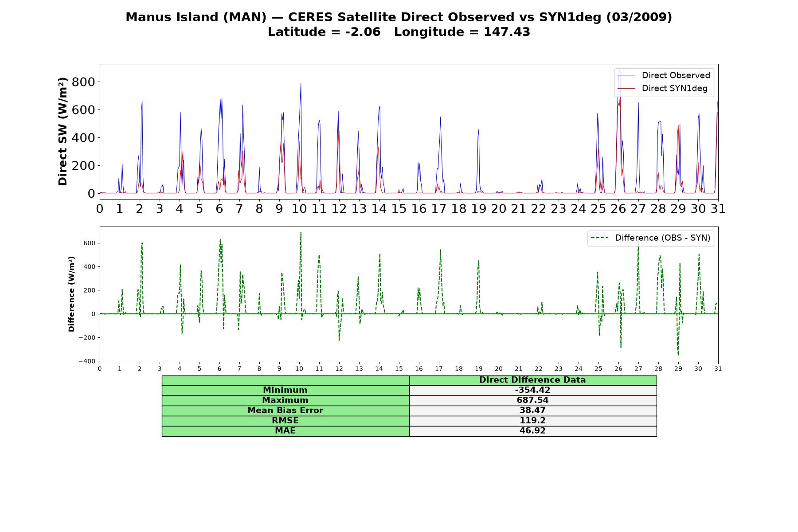The image size is (798, 532).
Task: Select the Mean Bias Error cell
Action: 286,411
